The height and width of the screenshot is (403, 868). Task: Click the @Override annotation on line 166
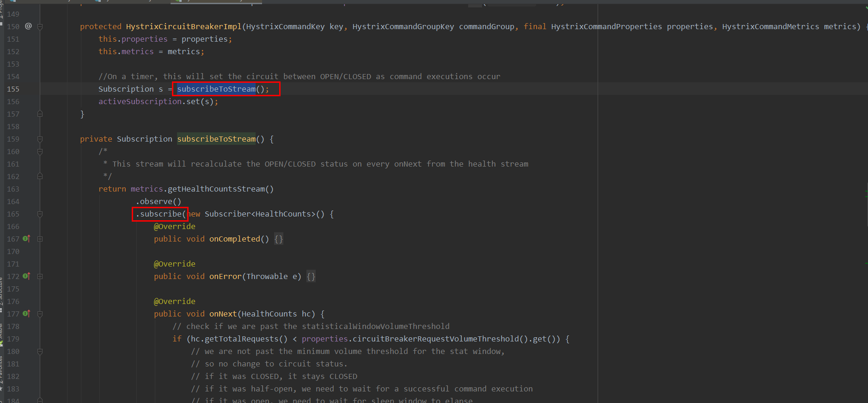click(174, 226)
